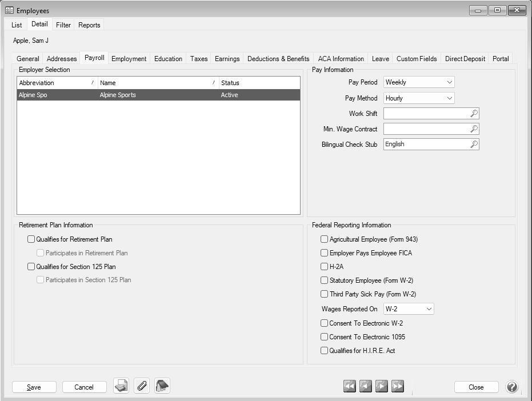Enable Qualifies for Retirement Plan

pos(31,239)
